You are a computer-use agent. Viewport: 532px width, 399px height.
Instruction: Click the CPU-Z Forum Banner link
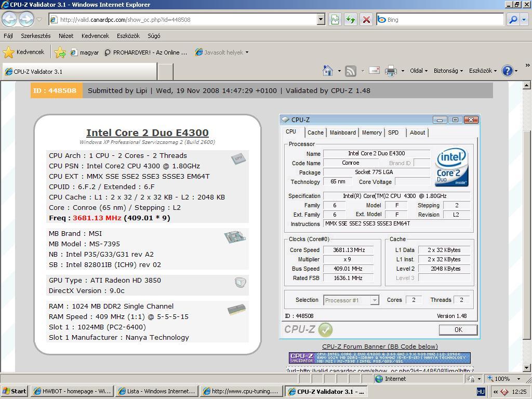pos(380,347)
